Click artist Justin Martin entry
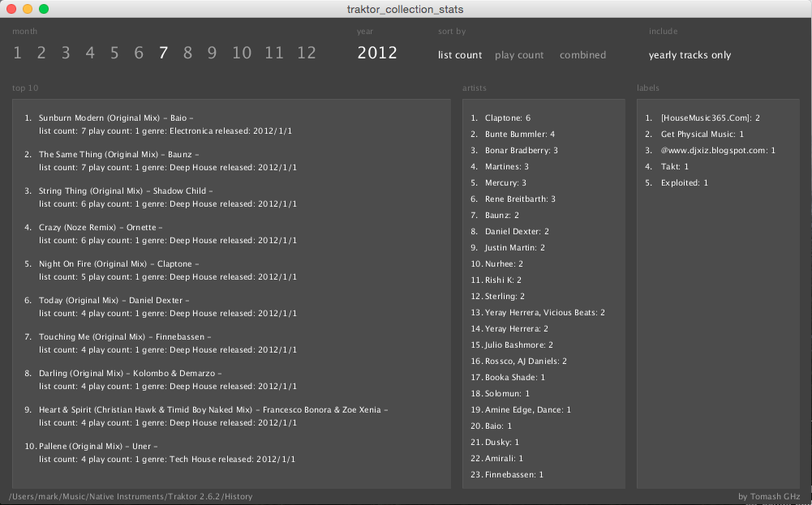This screenshot has height=505, width=812. point(514,248)
